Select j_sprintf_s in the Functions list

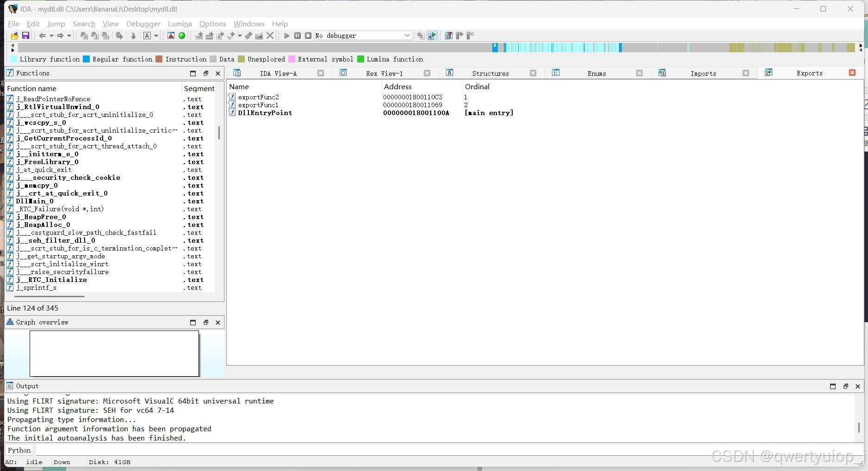110,287
